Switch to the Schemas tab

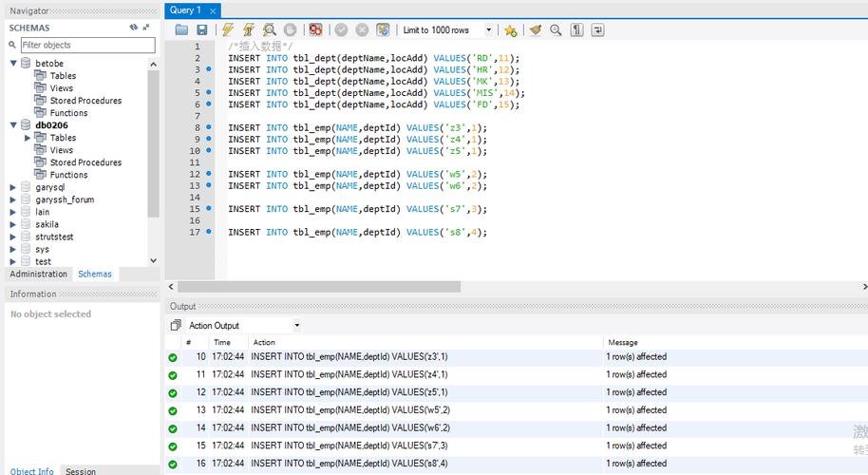click(x=95, y=274)
